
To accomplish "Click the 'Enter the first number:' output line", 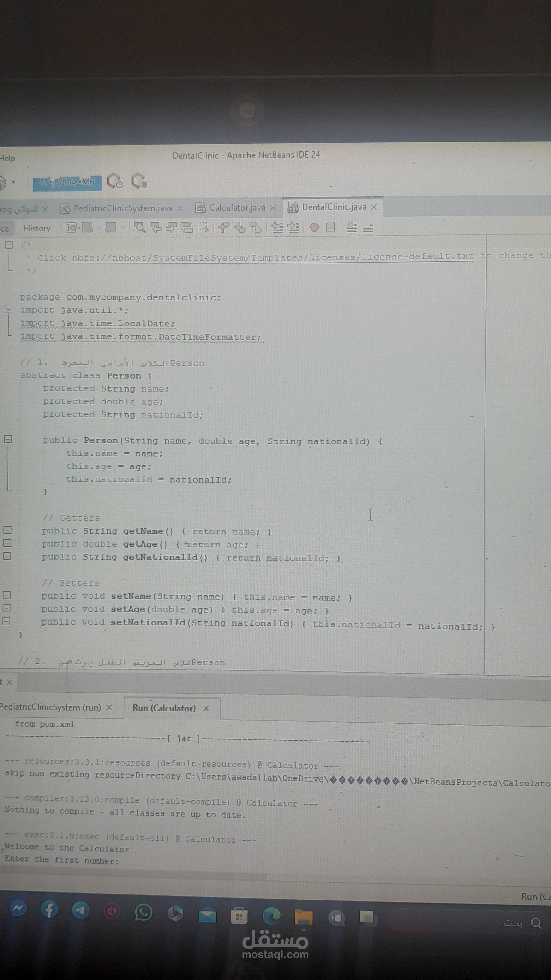I will coord(62,860).
